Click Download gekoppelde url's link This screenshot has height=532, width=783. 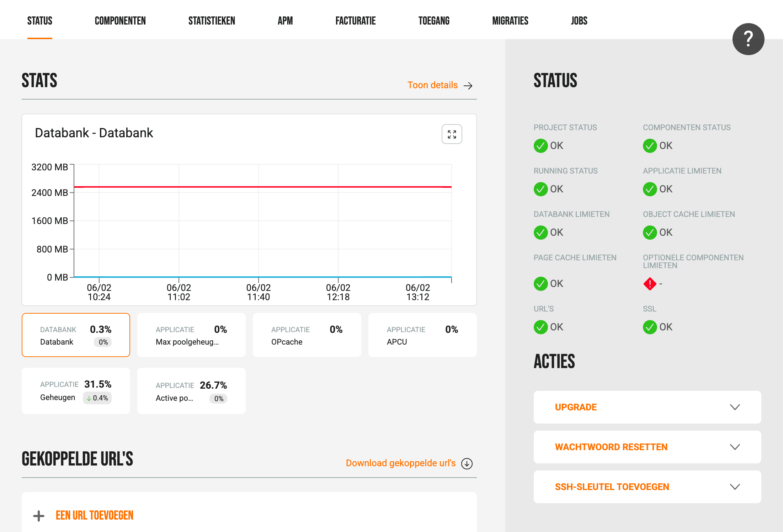tap(401, 463)
